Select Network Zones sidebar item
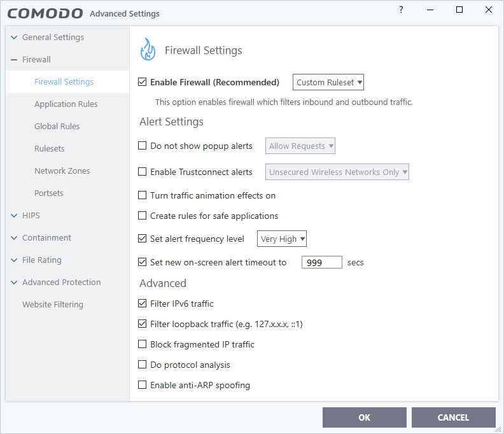This screenshot has width=504, height=434. pos(62,171)
